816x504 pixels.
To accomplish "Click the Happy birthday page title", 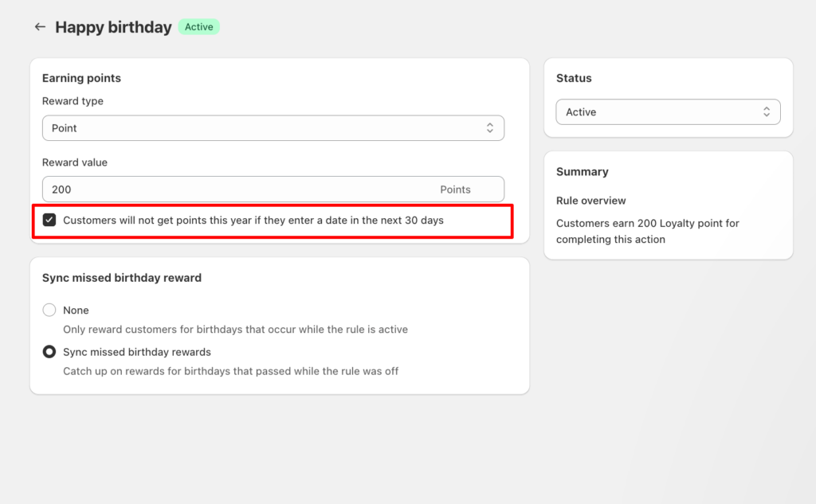I will click(x=113, y=27).
